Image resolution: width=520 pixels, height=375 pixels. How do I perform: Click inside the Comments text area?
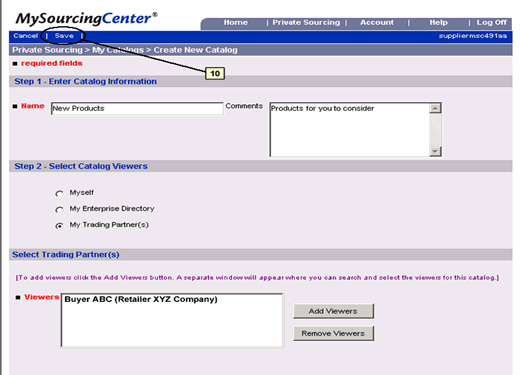coord(349,129)
